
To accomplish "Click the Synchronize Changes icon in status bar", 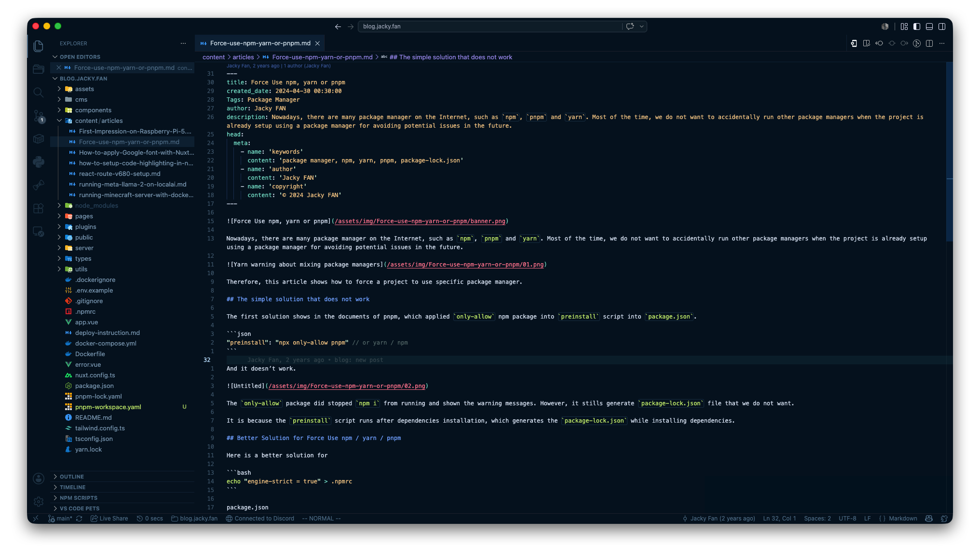I will click(x=79, y=519).
